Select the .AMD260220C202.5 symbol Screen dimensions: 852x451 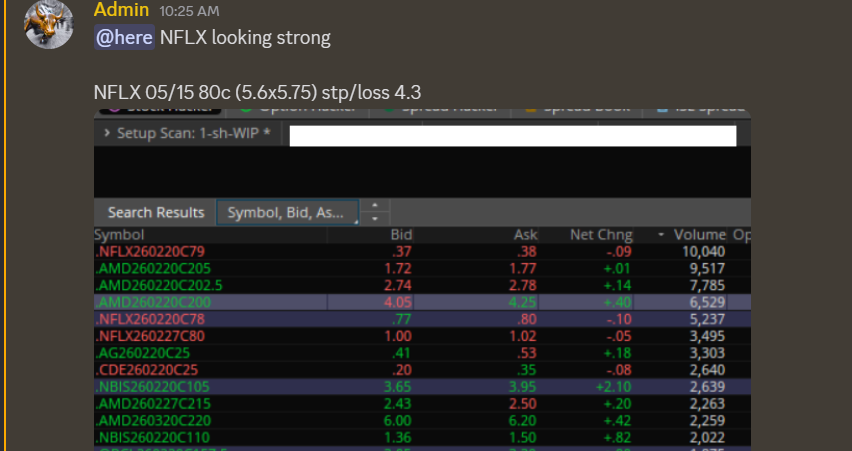point(158,285)
